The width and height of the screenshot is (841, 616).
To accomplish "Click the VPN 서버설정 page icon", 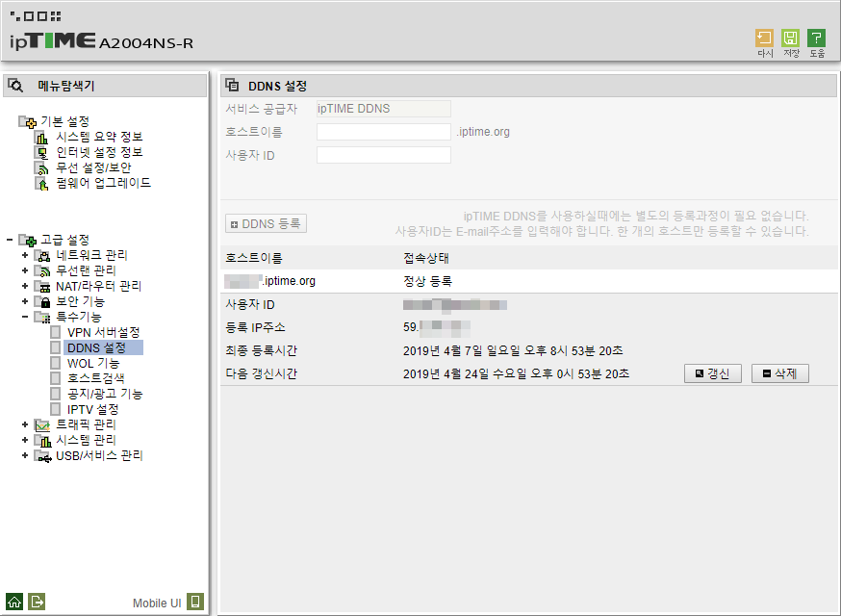I will click(55, 332).
